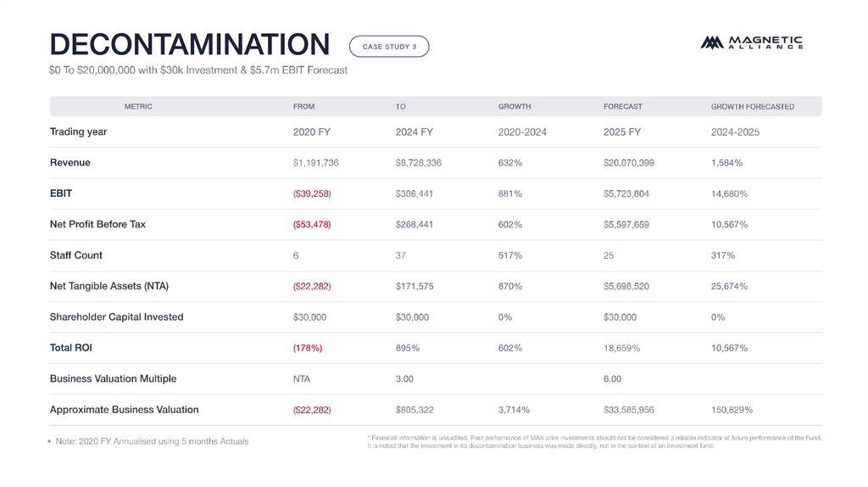Select the $20,070,399 forecast revenue value
This screenshot has width=868, height=487.
pyautogui.click(x=628, y=163)
